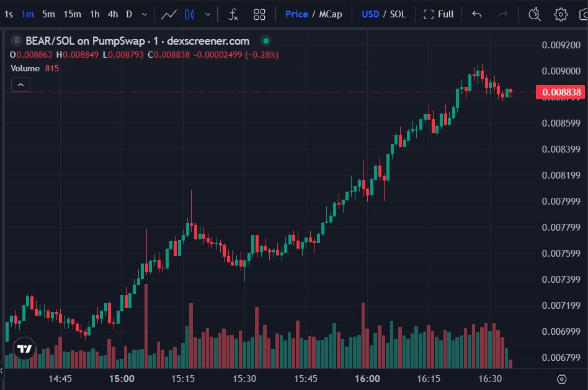Screen dimensions: 588x390
Task: Select the 1h timeframe
Action: [x=94, y=14]
